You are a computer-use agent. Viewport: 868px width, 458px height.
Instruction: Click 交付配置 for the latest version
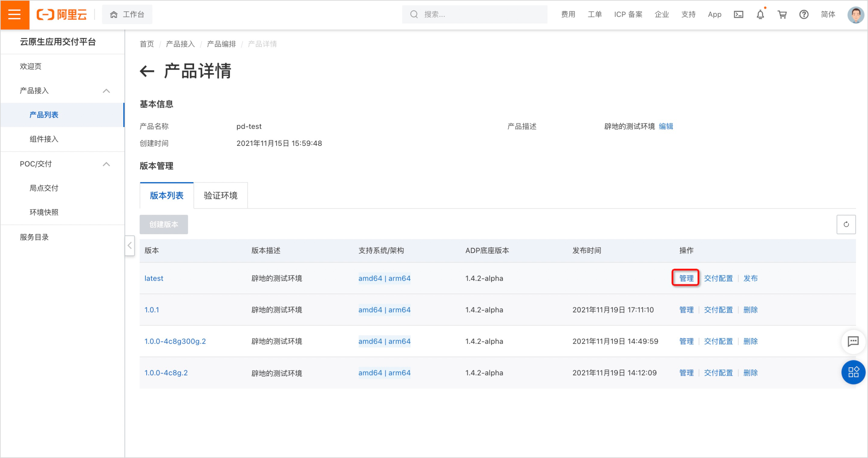718,278
